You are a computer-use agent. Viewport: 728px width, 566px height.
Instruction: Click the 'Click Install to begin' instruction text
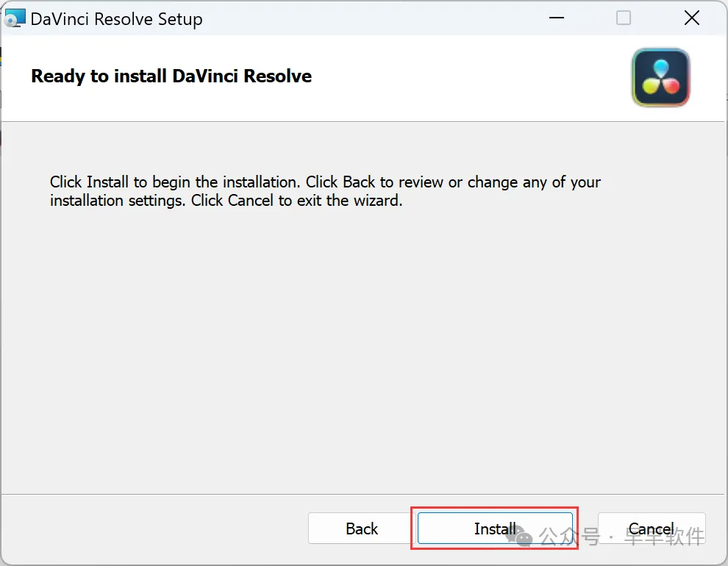[325, 191]
